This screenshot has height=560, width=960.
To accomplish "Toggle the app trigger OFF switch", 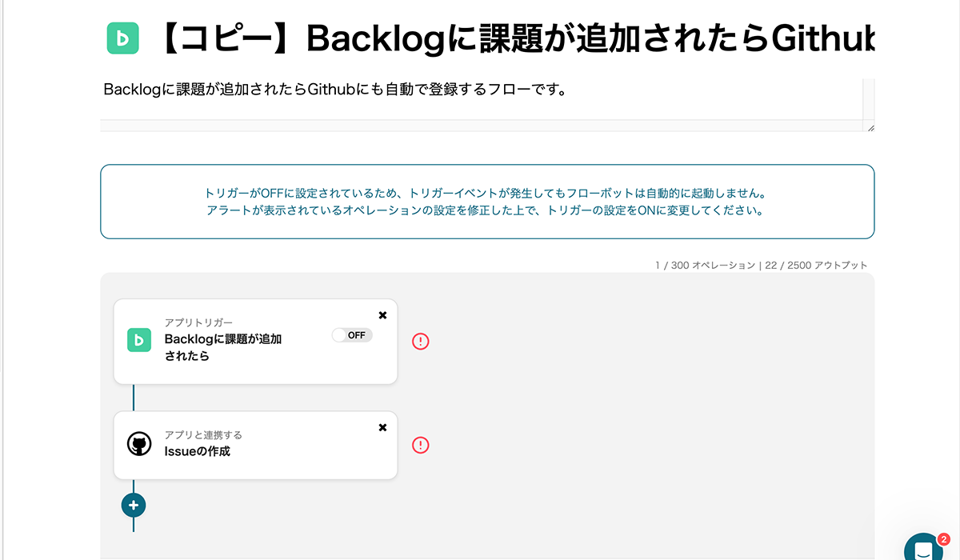I will pos(352,335).
